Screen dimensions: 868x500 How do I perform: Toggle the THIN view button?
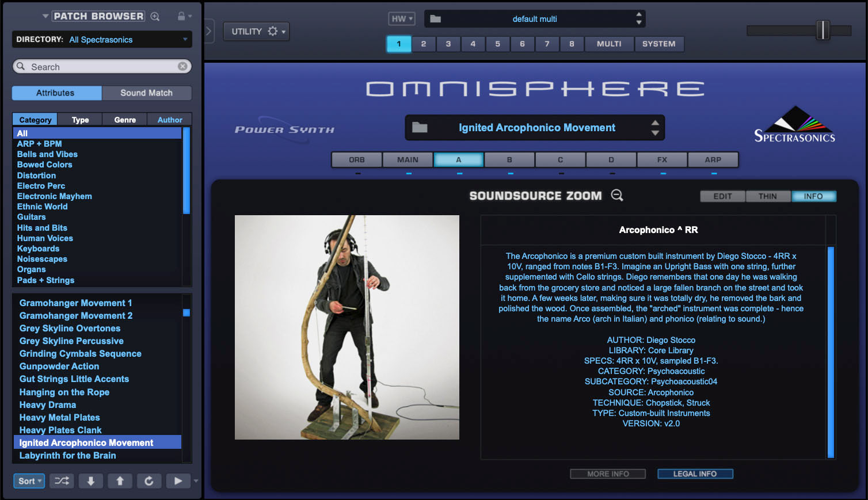[768, 196]
